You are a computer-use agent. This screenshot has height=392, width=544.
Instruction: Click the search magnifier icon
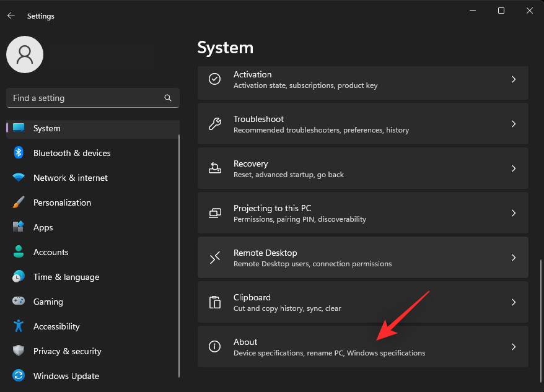pos(168,98)
